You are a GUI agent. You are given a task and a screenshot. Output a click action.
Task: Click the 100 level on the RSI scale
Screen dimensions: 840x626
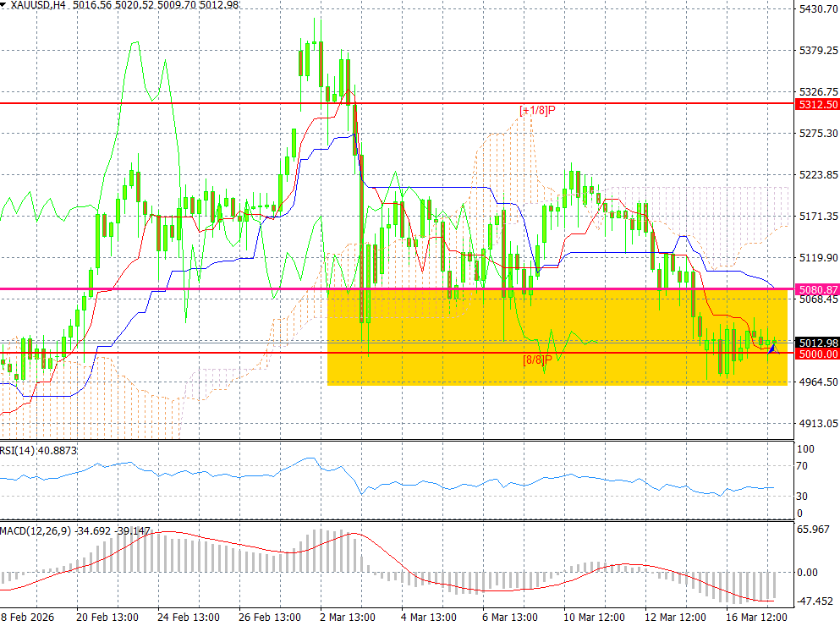(805, 449)
